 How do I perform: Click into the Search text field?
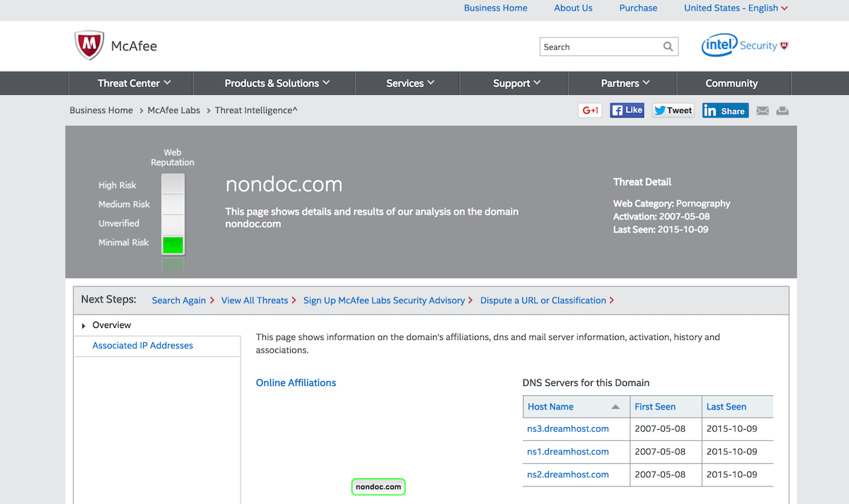(x=600, y=47)
